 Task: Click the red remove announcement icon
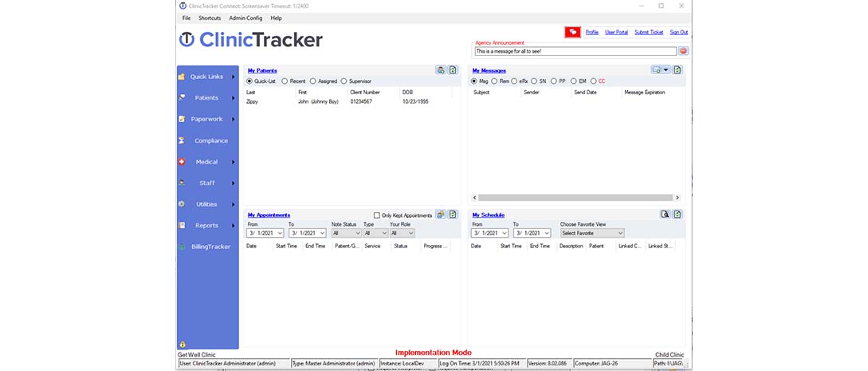[x=683, y=51]
